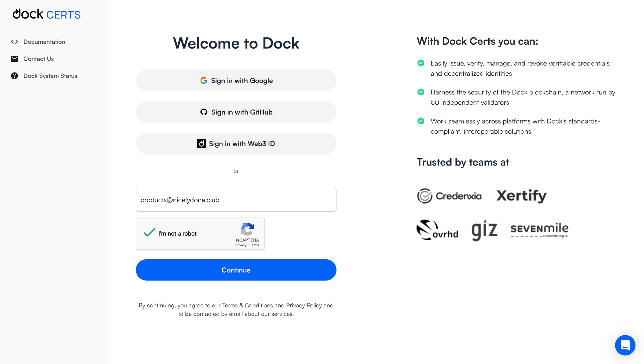Click green checkmark beside 'Work seamlessly across platforms'
Viewport: 644px width, 364px height.
click(x=421, y=121)
